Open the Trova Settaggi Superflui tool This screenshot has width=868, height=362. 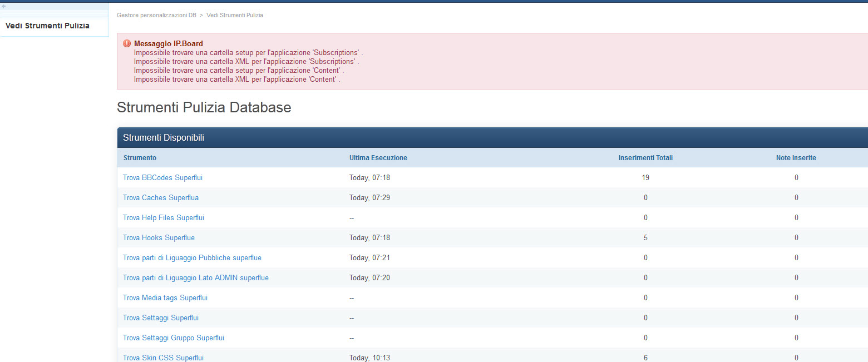pos(160,318)
